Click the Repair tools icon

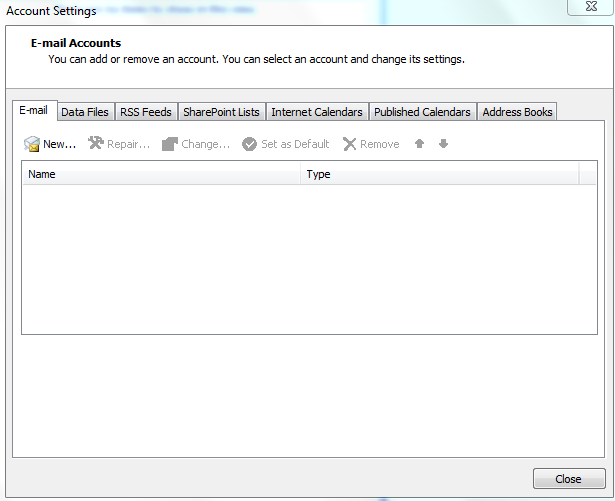tap(96, 144)
